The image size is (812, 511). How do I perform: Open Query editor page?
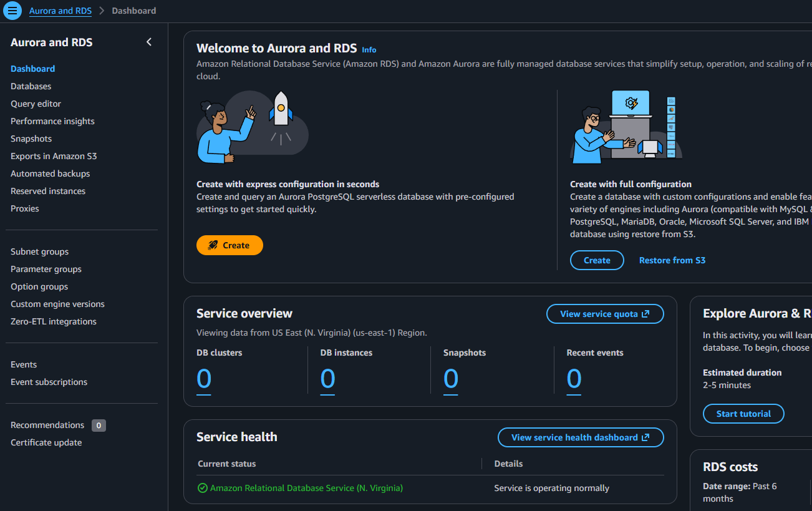36,104
